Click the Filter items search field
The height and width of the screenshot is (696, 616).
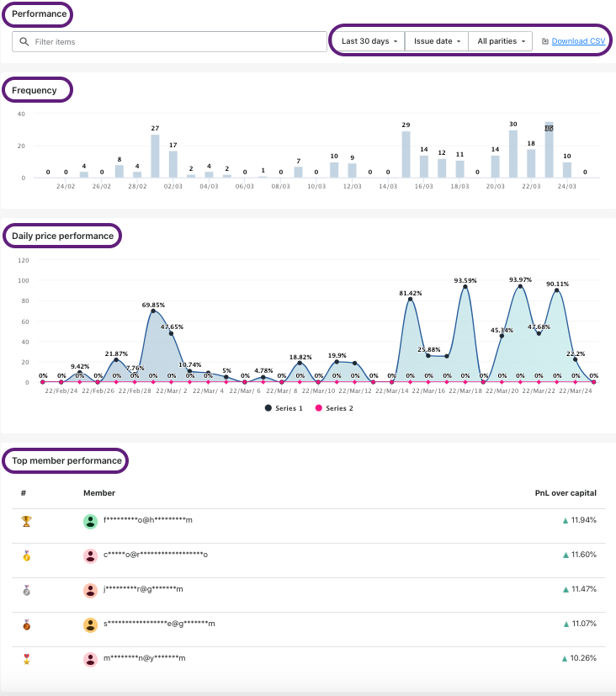pyautogui.click(x=177, y=41)
